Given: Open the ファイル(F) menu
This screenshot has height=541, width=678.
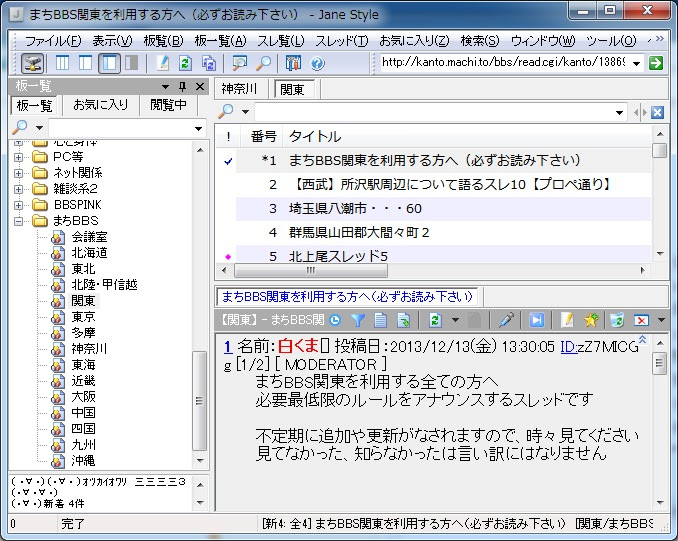Looking at the screenshot, I should (53, 41).
